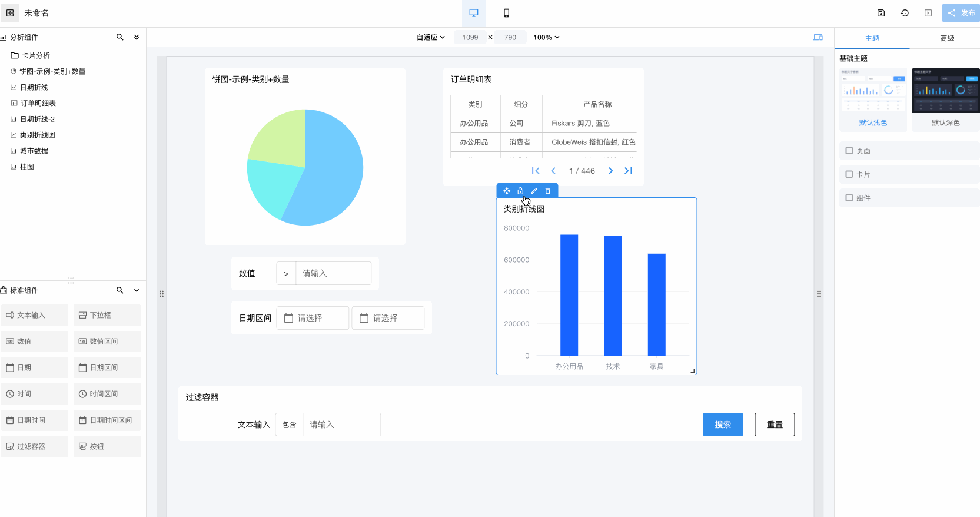Screen dimensions: 980x517
Task: Open the 100% zoom dropdown
Action: click(546, 37)
